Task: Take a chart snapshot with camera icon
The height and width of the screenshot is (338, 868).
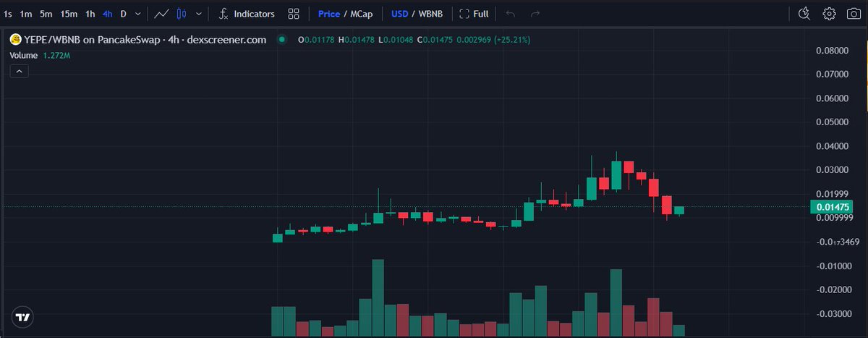Action: click(854, 14)
